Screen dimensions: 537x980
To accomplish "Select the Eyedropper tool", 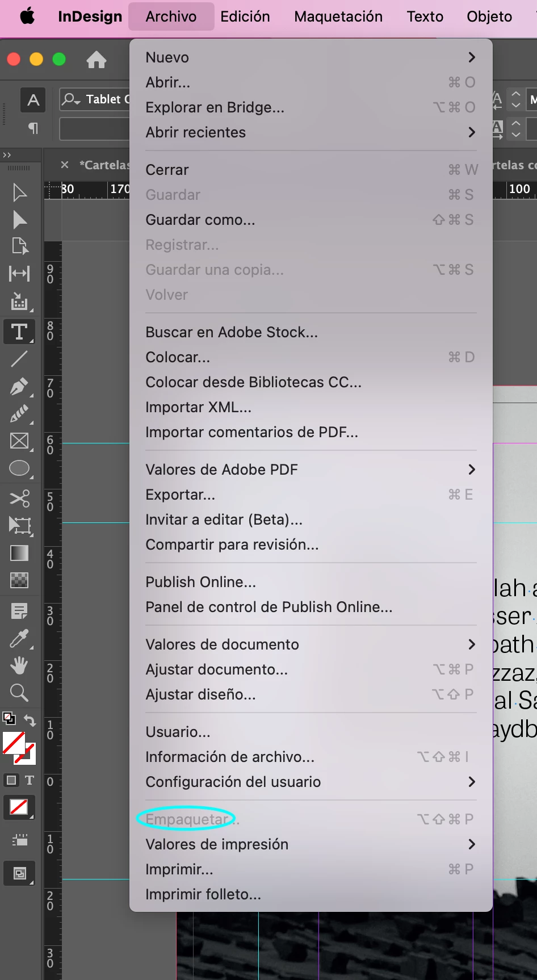I will (19, 639).
